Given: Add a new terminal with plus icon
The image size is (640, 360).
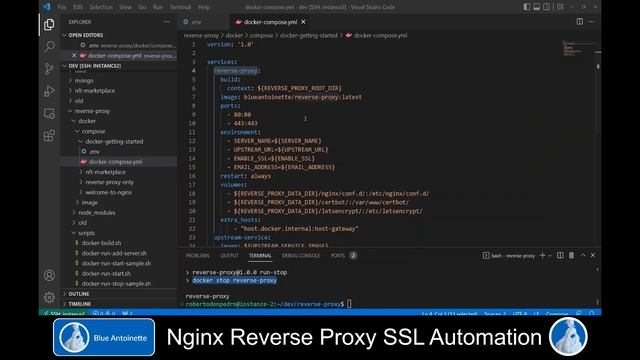Looking at the screenshot, I should pyautogui.click(x=542, y=256).
